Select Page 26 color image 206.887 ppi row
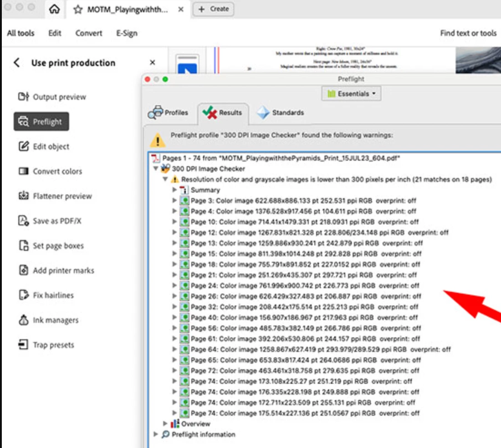Image resolution: width=501 pixels, height=448 pixels. (306, 296)
